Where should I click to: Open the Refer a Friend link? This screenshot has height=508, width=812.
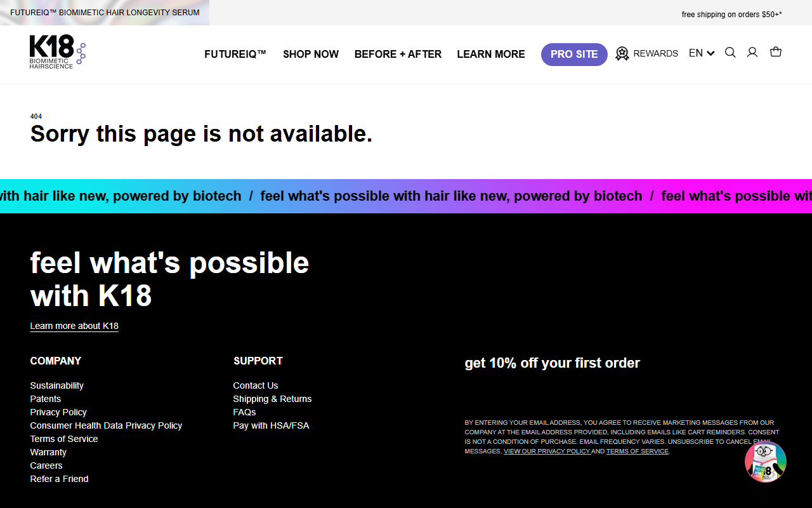(x=60, y=479)
